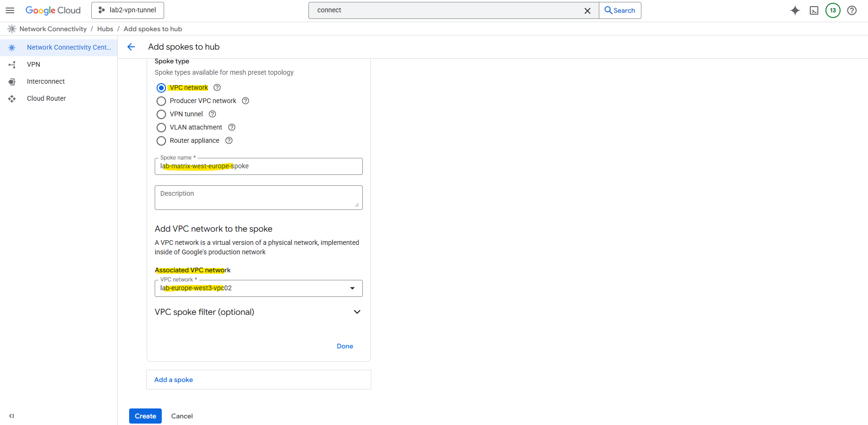The image size is (868, 425).
Task: Collapse the left navigation side panel
Action: click(11, 416)
